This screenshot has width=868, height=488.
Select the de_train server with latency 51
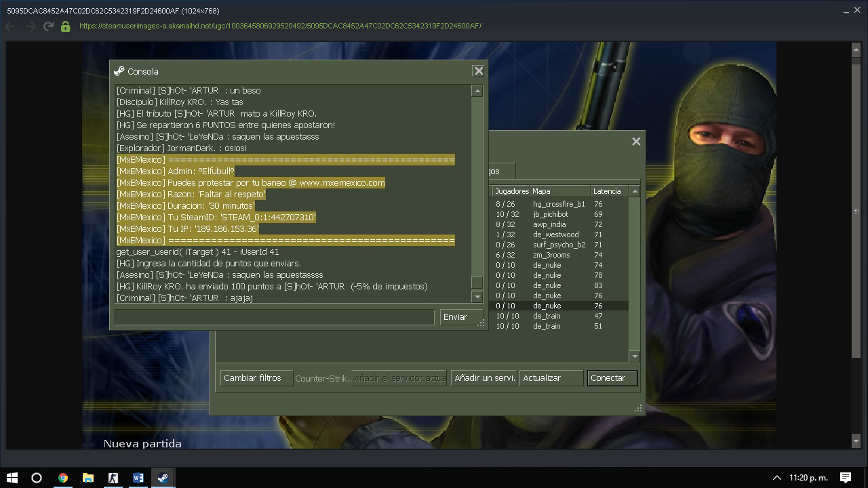(x=559, y=326)
